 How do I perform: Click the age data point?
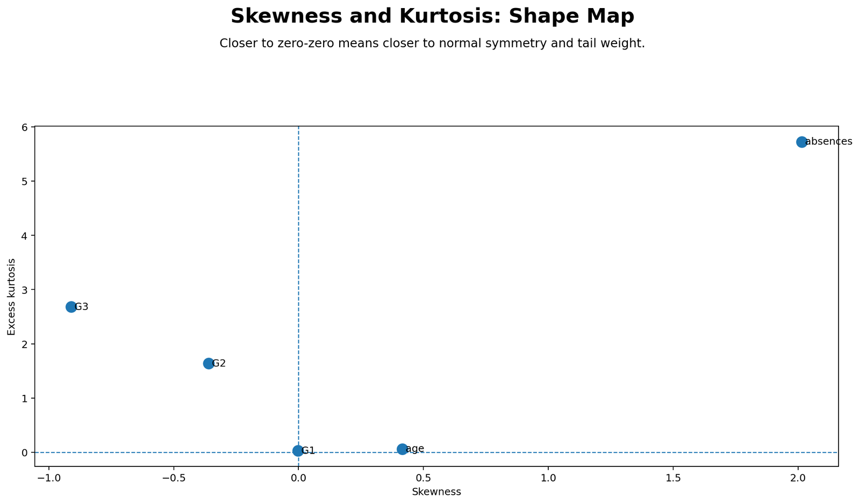(402, 449)
